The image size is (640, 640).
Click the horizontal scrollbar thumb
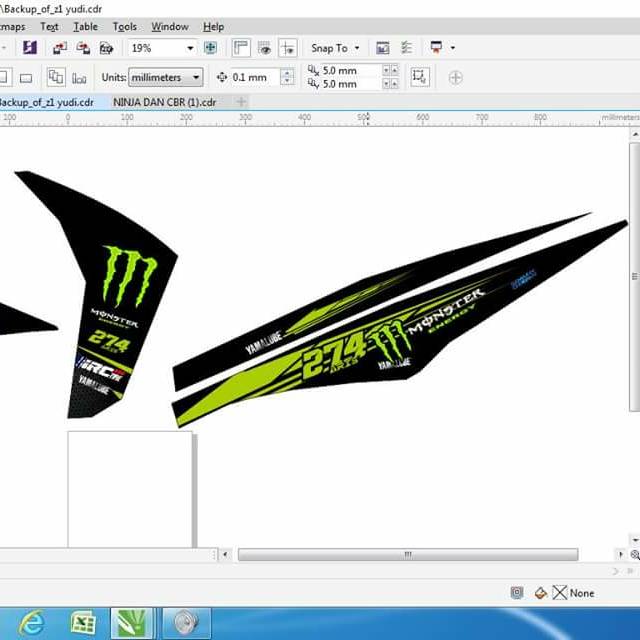[x=408, y=554]
